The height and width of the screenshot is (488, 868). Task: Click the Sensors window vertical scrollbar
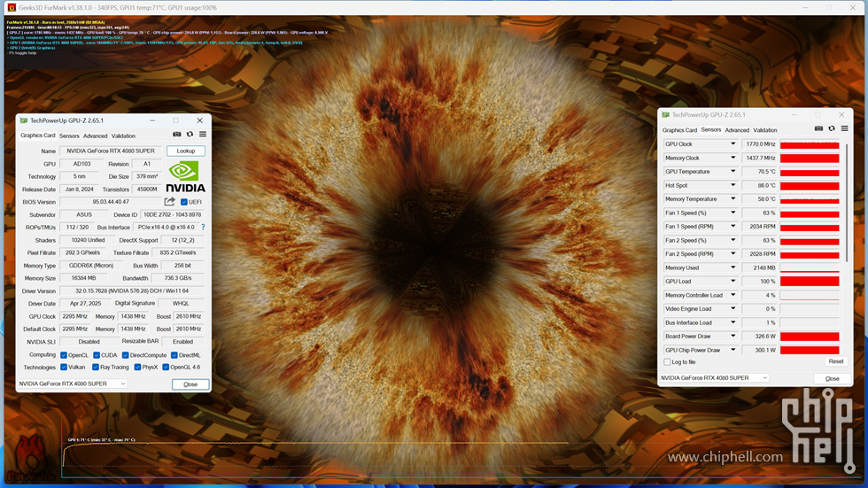(x=847, y=202)
